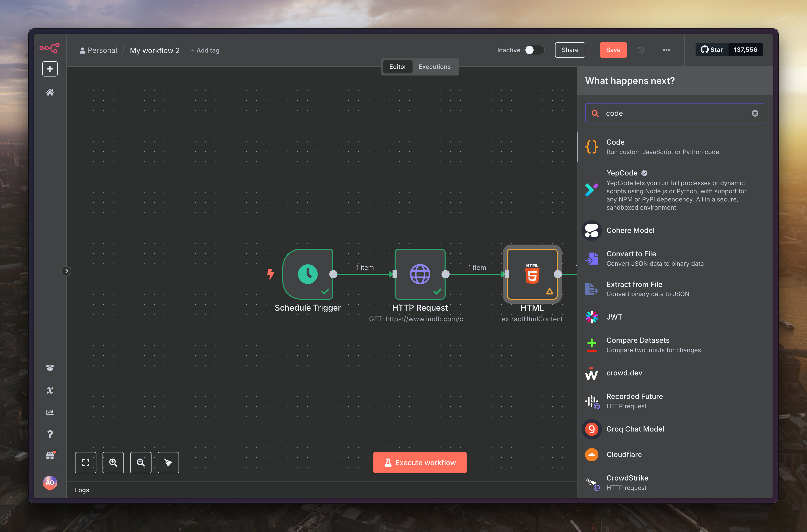
Task: Open the home icon in sidebar
Action: tap(50, 92)
